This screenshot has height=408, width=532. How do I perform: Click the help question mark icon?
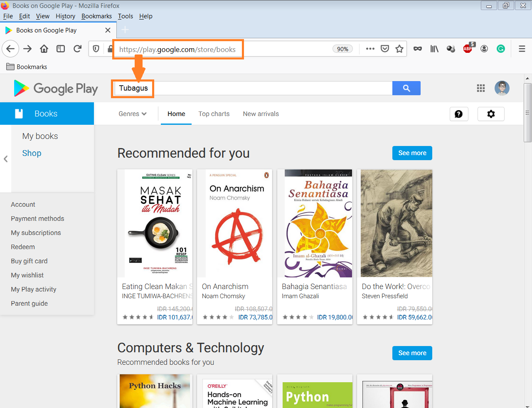coord(459,114)
